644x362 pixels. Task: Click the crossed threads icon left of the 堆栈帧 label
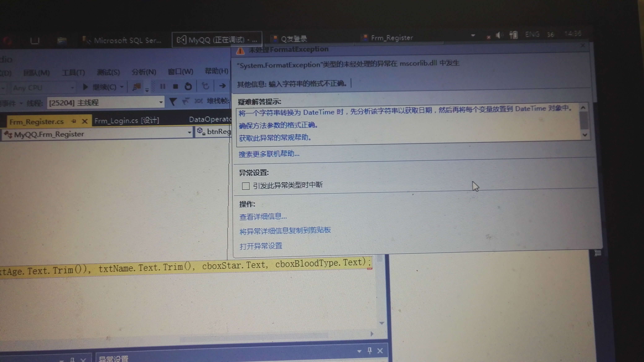click(x=198, y=101)
